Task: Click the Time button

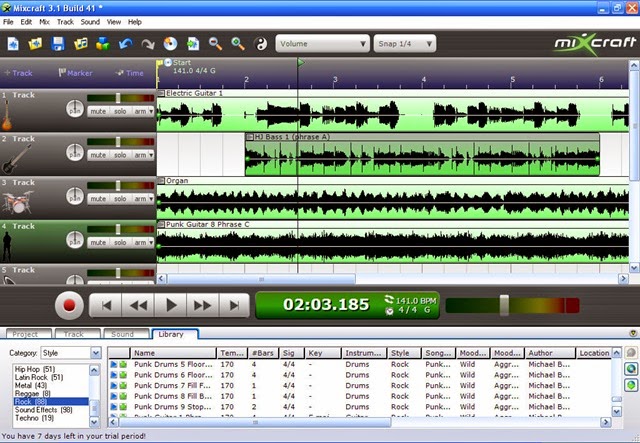Action: [130, 73]
